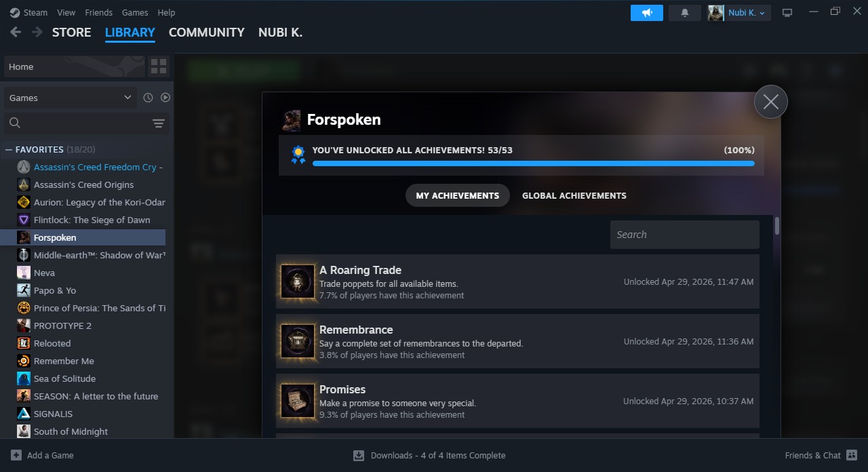
Task: Switch to collections grid view icon
Action: point(159,66)
